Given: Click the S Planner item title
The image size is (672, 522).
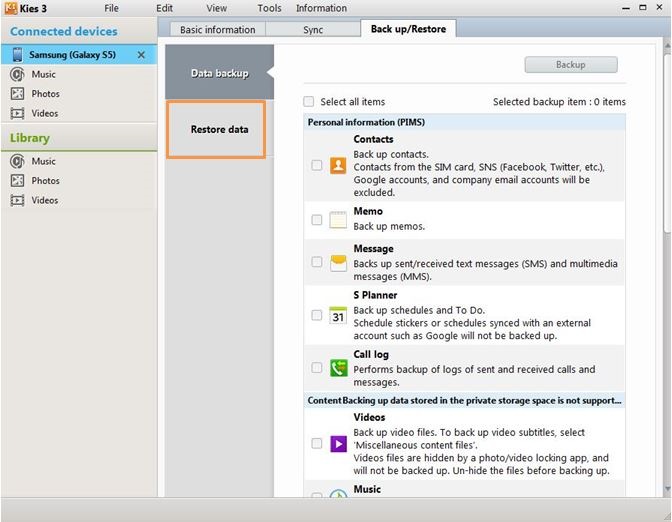Looking at the screenshot, I should click(375, 295).
